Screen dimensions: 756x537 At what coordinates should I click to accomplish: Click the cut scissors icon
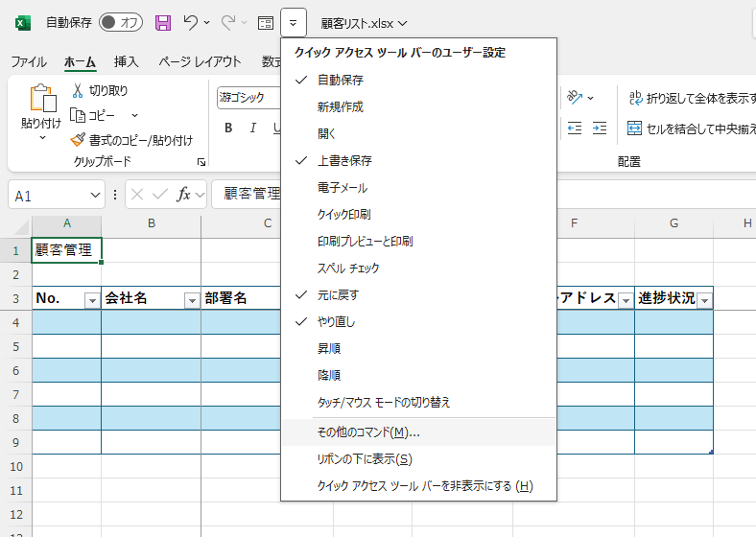click(78, 90)
